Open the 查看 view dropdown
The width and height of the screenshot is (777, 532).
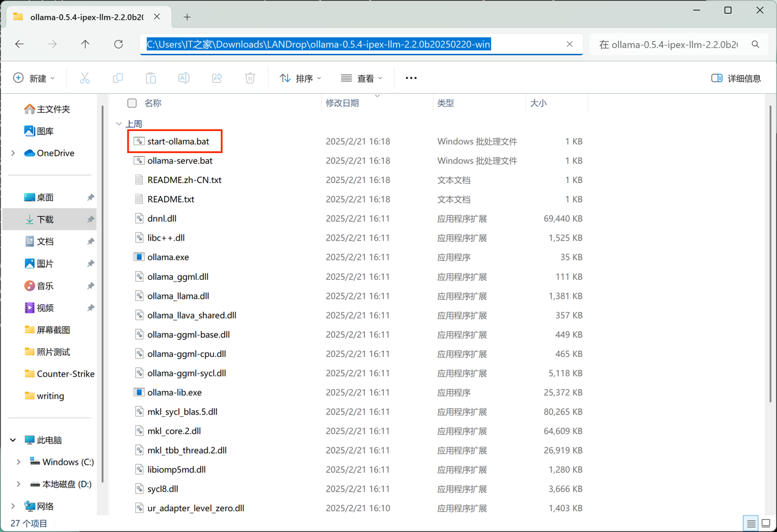pos(361,78)
